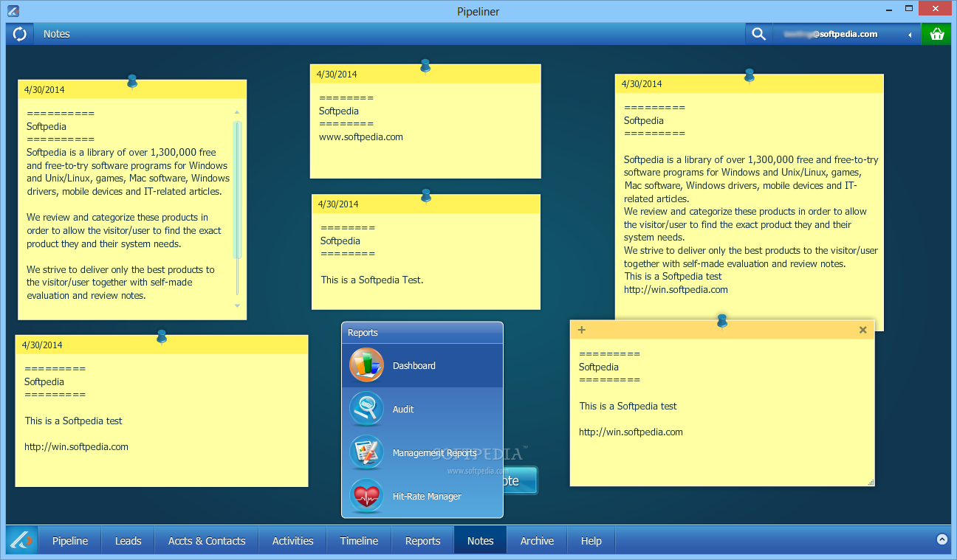Click the scroll-down arrow in the first note

tap(237, 305)
